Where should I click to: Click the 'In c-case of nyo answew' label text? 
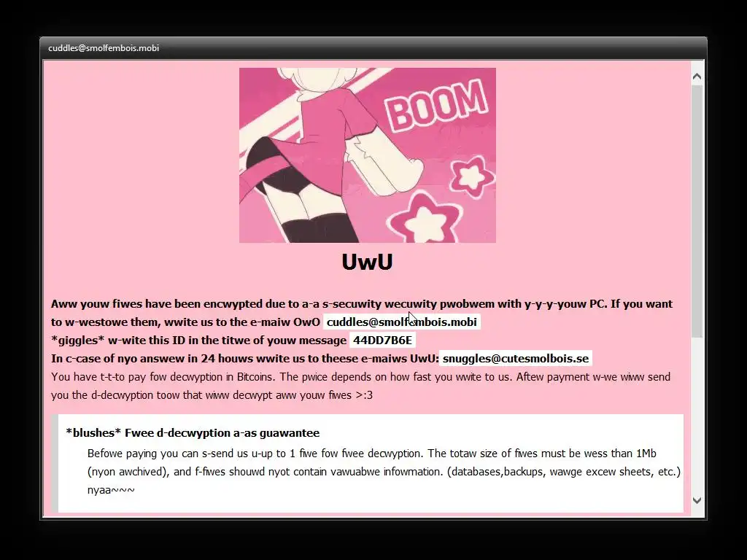[245, 359]
